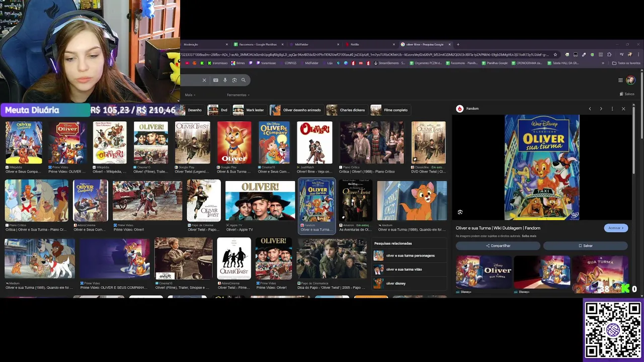
Task: Click the Compartilhar share button
Action: pyautogui.click(x=498, y=246)
